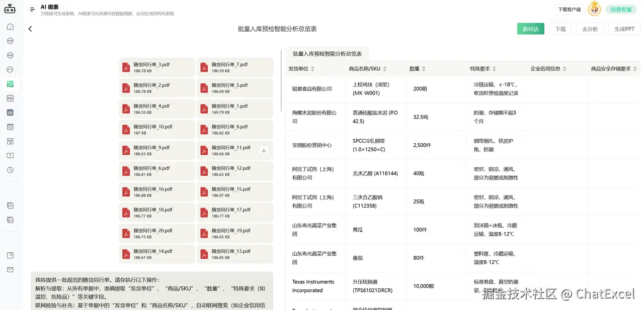Viewport: 644px width, 310px height.
Task: Click the bookmark icon near the sidebar bottom
Action: (x=10, y=255)
